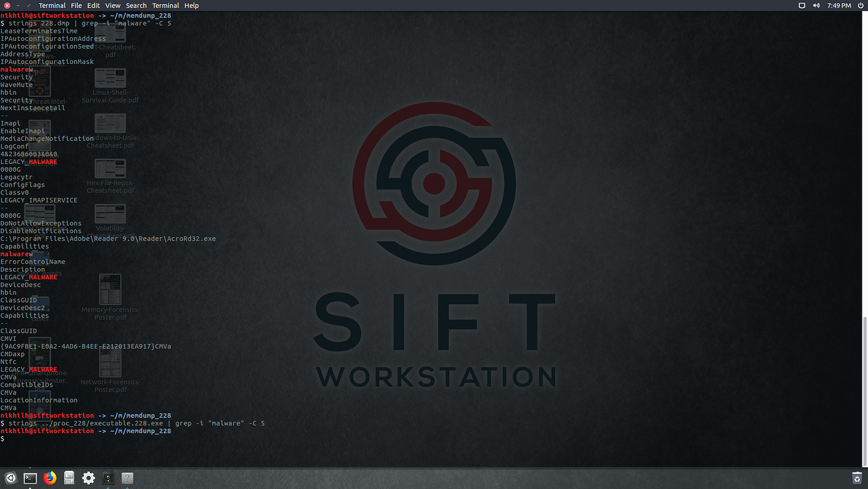This screenshot has width=868, height=489.
Task: Click the 'MediaChangeNotification' line
Action: point(47,138)
